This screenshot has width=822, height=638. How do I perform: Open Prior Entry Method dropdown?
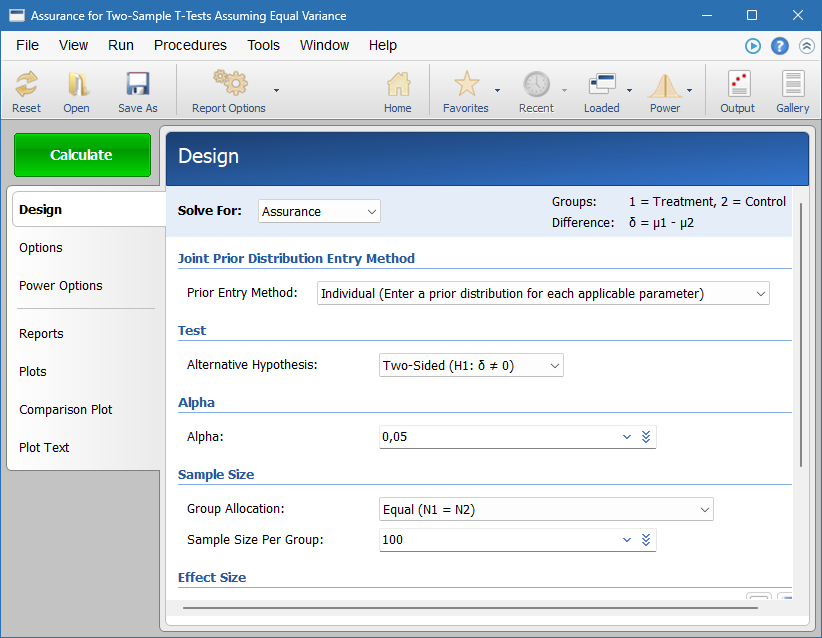point(543,294)
